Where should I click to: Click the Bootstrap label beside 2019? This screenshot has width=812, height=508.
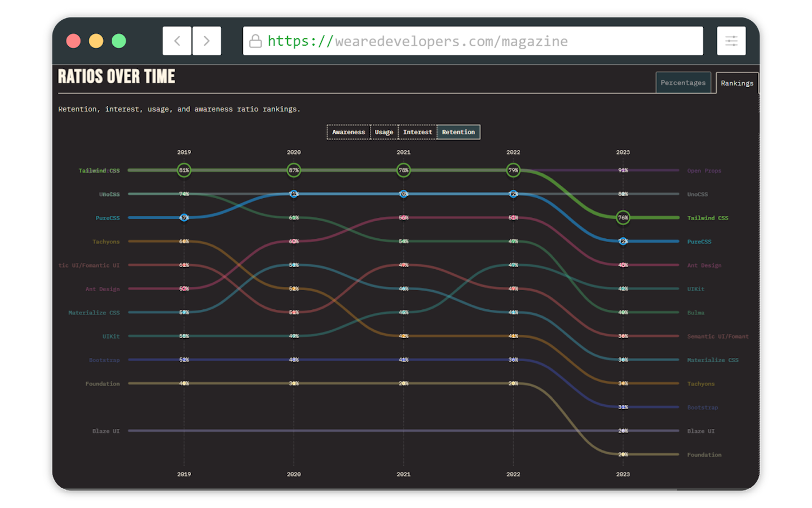point(104,360)
